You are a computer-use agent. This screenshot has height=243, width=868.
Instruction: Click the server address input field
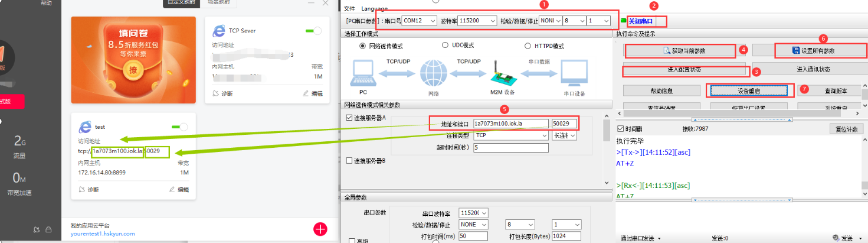point(510,124)
